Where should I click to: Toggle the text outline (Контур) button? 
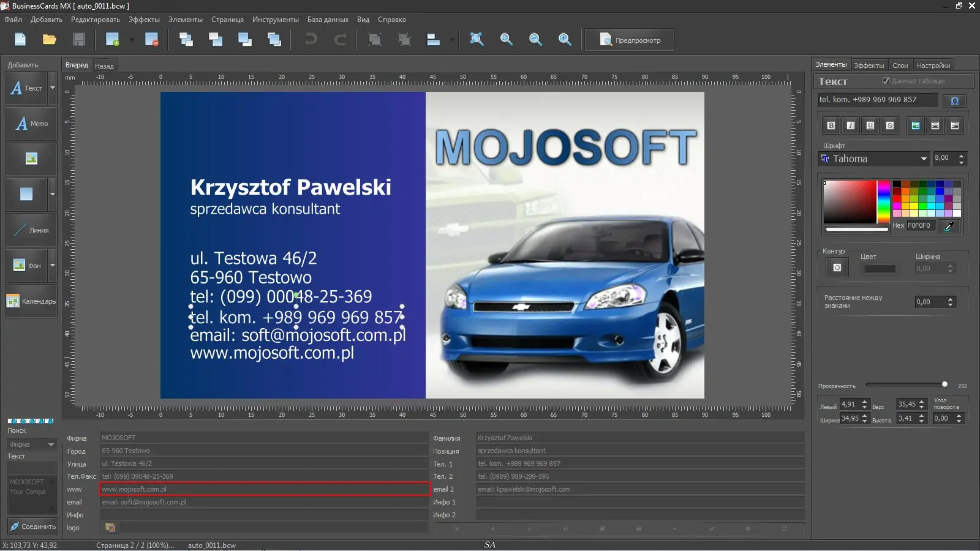837,268
